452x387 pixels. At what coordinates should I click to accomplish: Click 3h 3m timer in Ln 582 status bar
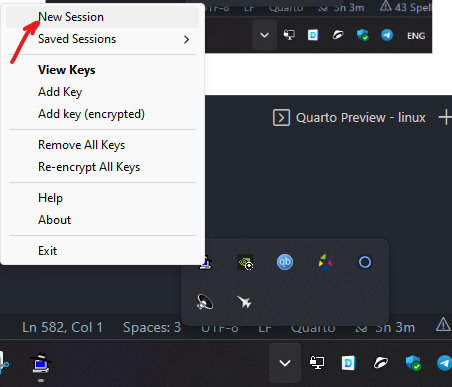pos(386,328)
